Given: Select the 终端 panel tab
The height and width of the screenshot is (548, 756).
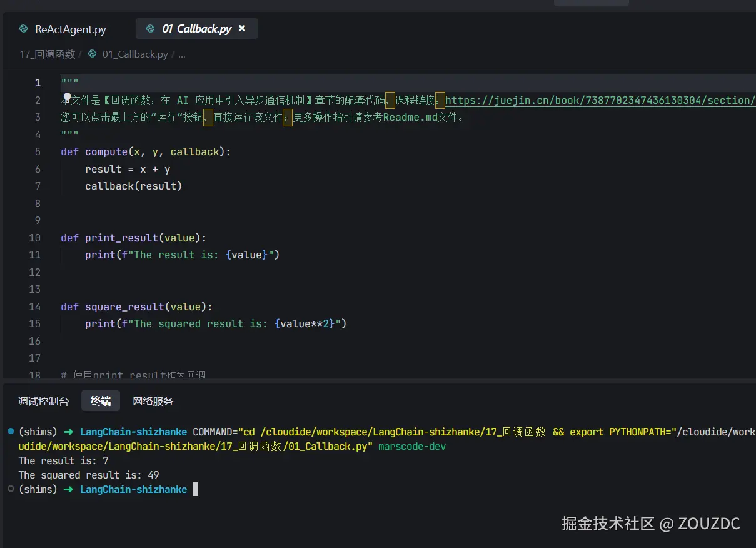Looking at the screenshot, I should 100,401.
